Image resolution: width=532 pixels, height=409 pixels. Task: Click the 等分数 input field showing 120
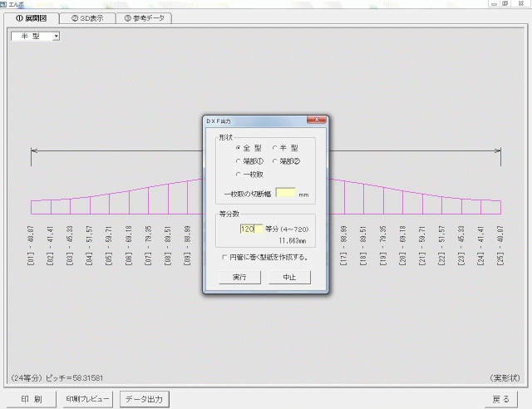[x=251, y=229]
